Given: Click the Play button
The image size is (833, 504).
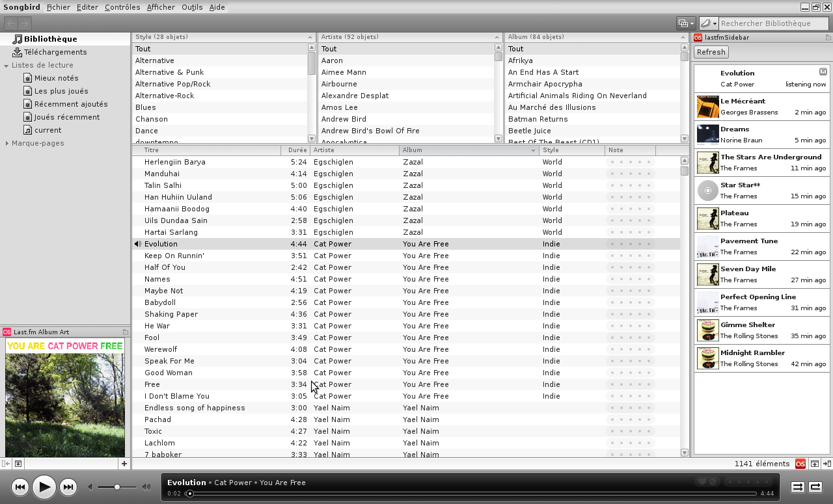Looking at the screenshot, I should coord(44,487).
